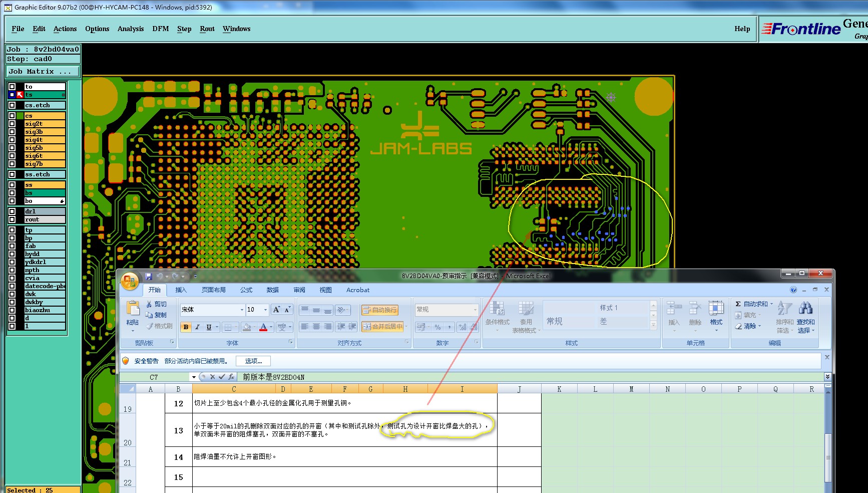
Task: Open insert function fx dialog
Action: pyautogui.click(x=231, y=377)
